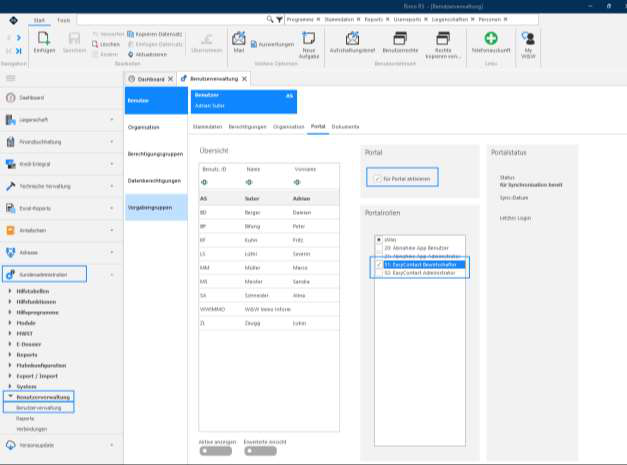Uncheck 51: EasyContact Bewirtschafter role
This screenshot has width=627, height=465.
point(379,264)
